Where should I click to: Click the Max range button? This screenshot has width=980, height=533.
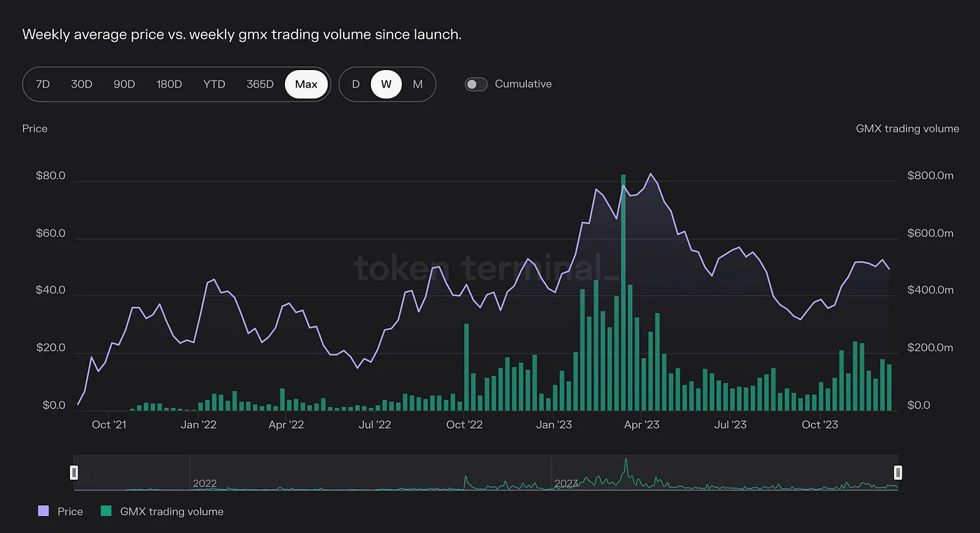pos(307,84)
